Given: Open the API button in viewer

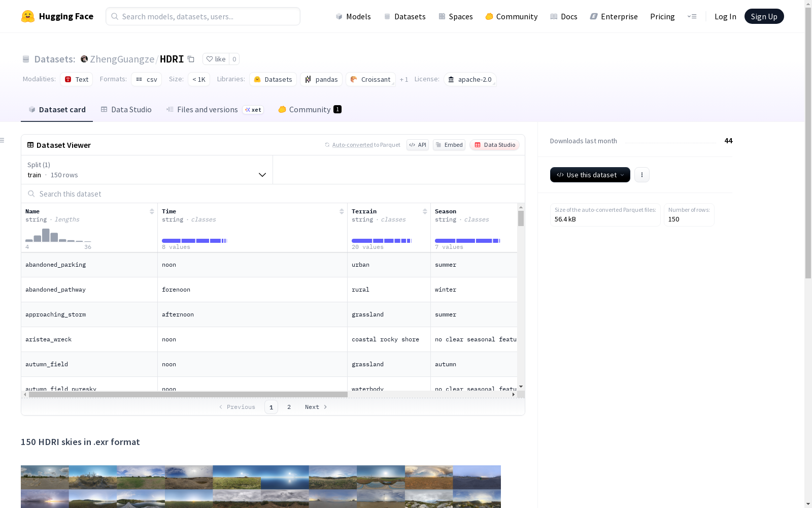Looking at the screenshot, I should 418,145.
